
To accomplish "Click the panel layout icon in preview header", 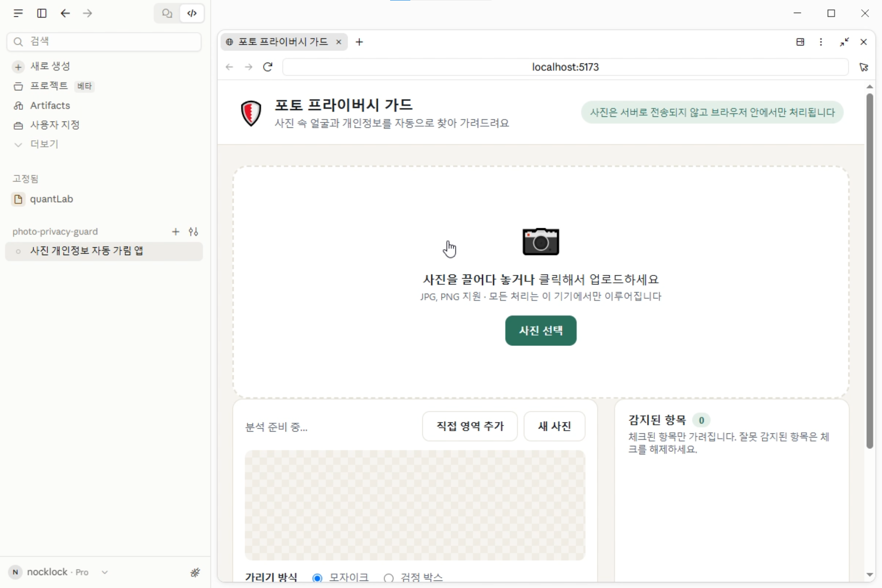I will pyautogui.click(x=800, y=42).
